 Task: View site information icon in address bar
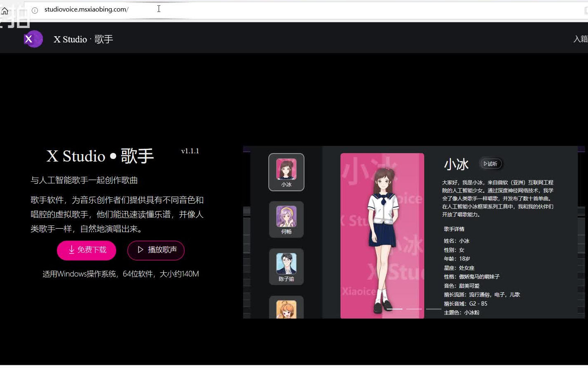pos(35,10)
